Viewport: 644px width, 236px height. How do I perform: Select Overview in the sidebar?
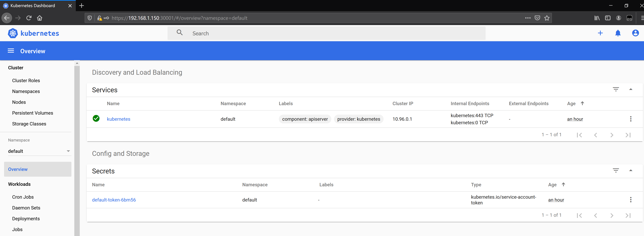tap(38, 169)
